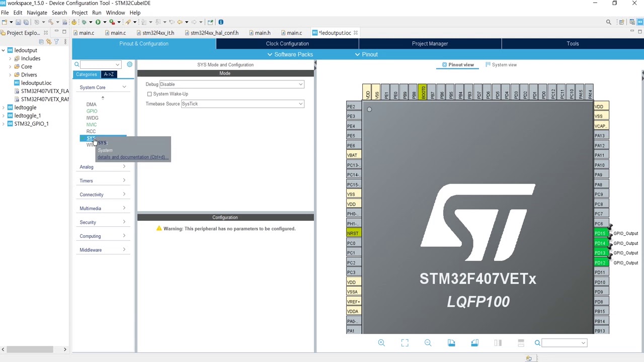Select the Pinout view toggle
This screenshot has width=644, height=362.
[x=458, y=64]
